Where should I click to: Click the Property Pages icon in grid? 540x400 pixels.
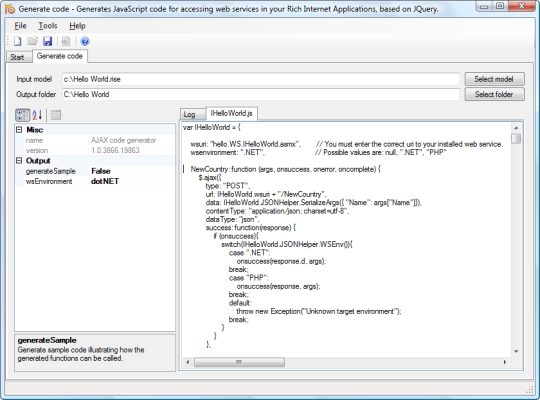[56, 115]
